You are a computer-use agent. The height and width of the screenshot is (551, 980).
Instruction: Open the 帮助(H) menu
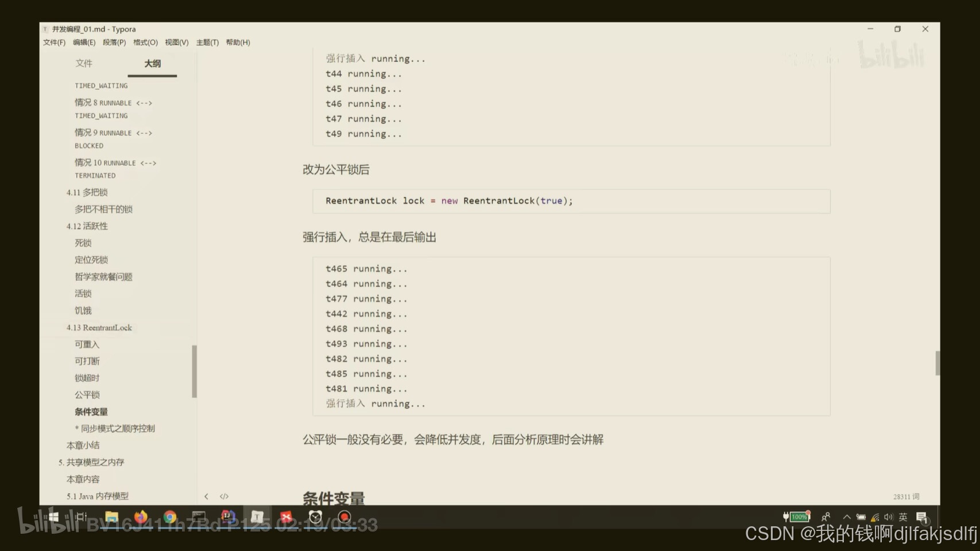click(x=238, y=42)
